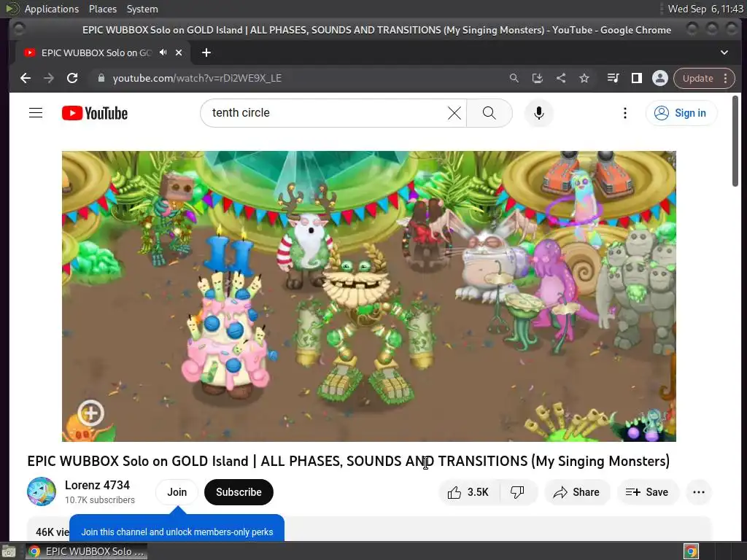This screenshot has height=560, width=747.
Task: Click the 10.7K subscribers text
Action: tap(99, 500)
